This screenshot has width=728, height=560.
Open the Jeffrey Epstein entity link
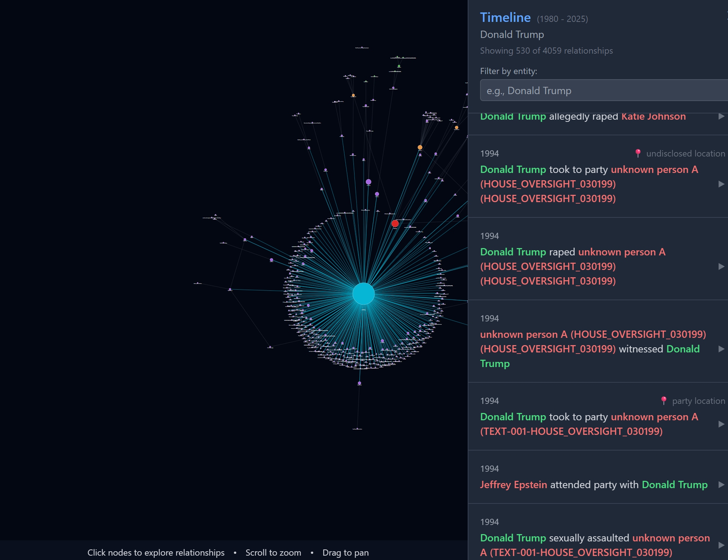[x=513, y=484]
